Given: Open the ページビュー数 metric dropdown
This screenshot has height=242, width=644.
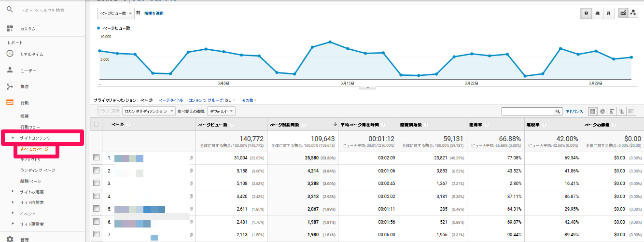Looking at the screenshot, I should pyautogui.click(x=115, y=14).
